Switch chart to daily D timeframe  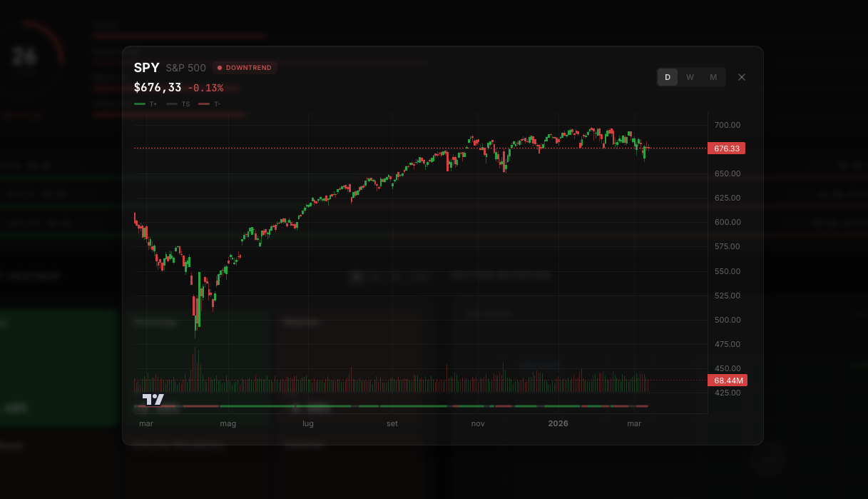coord(668,77)
